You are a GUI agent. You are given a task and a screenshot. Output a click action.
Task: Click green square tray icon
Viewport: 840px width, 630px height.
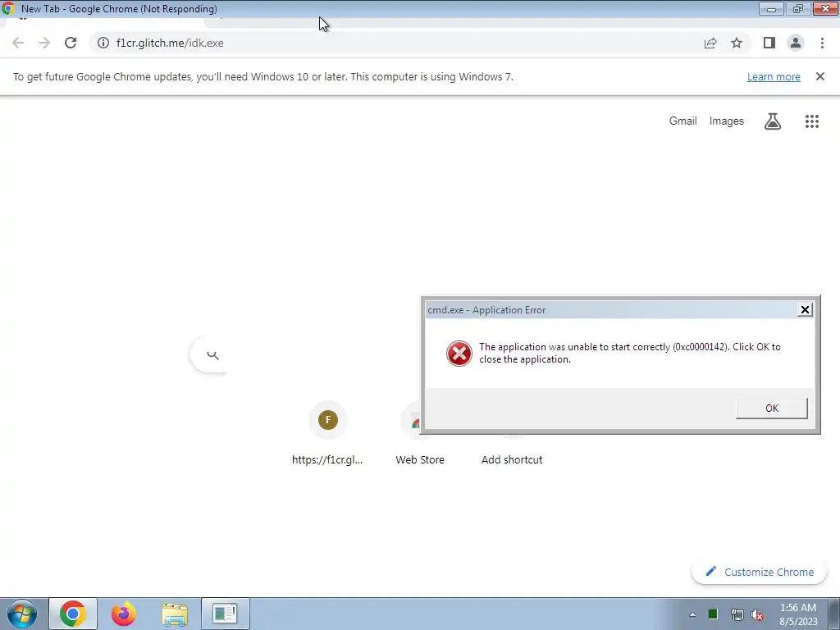(x=713, y=614)
